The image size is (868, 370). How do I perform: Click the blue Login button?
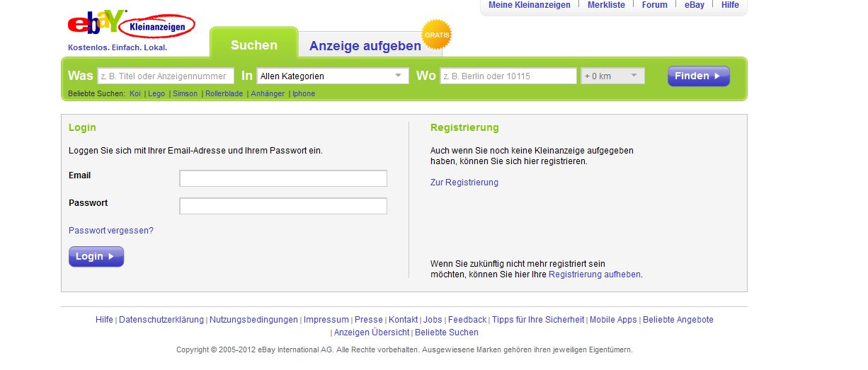pos(96,256)
